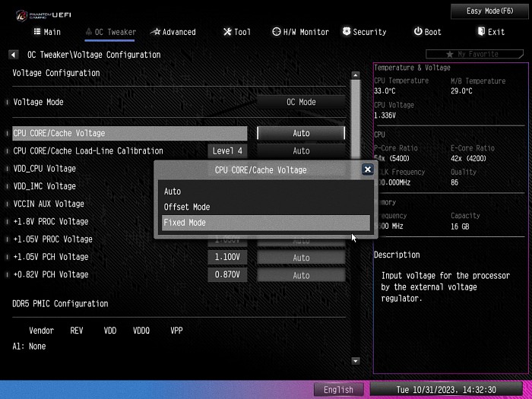Select Offset Mode in the popup
This screenshot has height=399, width=532.
coord(266,207)
